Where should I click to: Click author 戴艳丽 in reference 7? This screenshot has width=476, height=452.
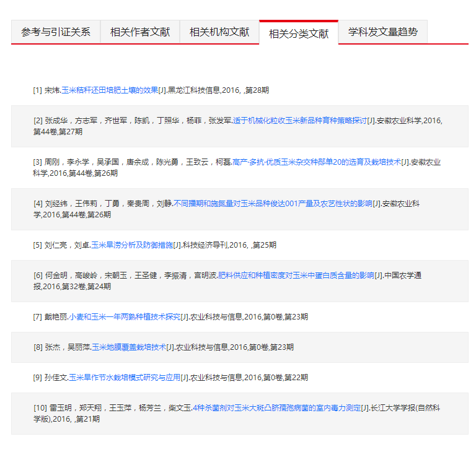55,317
